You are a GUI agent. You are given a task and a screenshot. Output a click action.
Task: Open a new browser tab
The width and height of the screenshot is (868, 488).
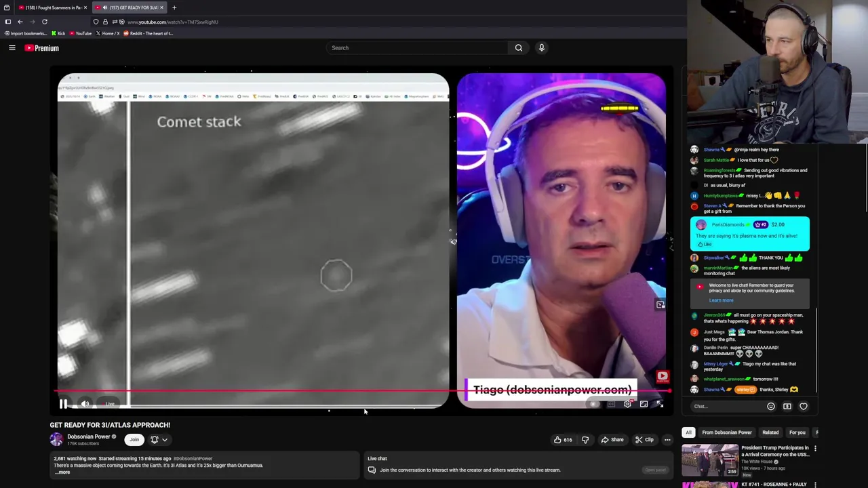(174, 7)
